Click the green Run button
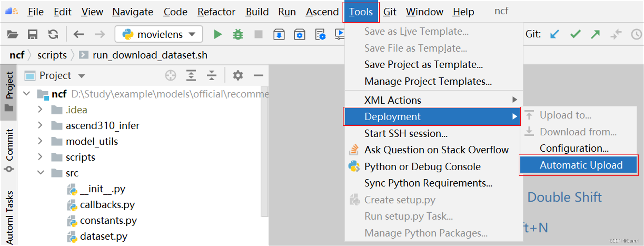 [218, 34]
